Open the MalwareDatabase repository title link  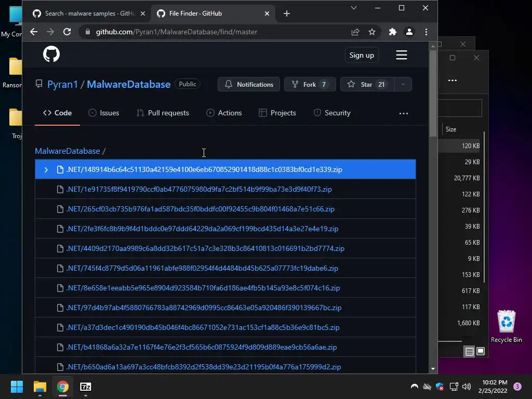click(x=129, y=85)
